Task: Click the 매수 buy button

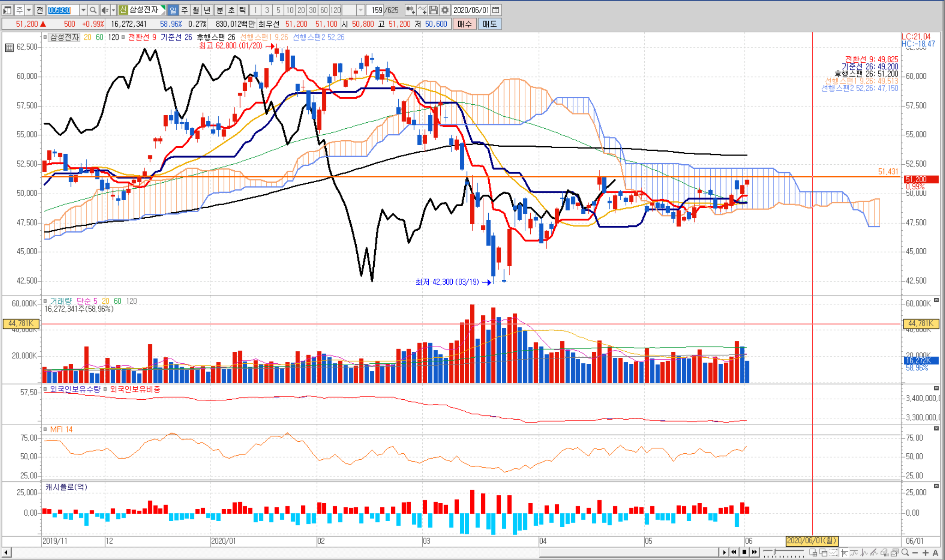Action: coord(464,24)
